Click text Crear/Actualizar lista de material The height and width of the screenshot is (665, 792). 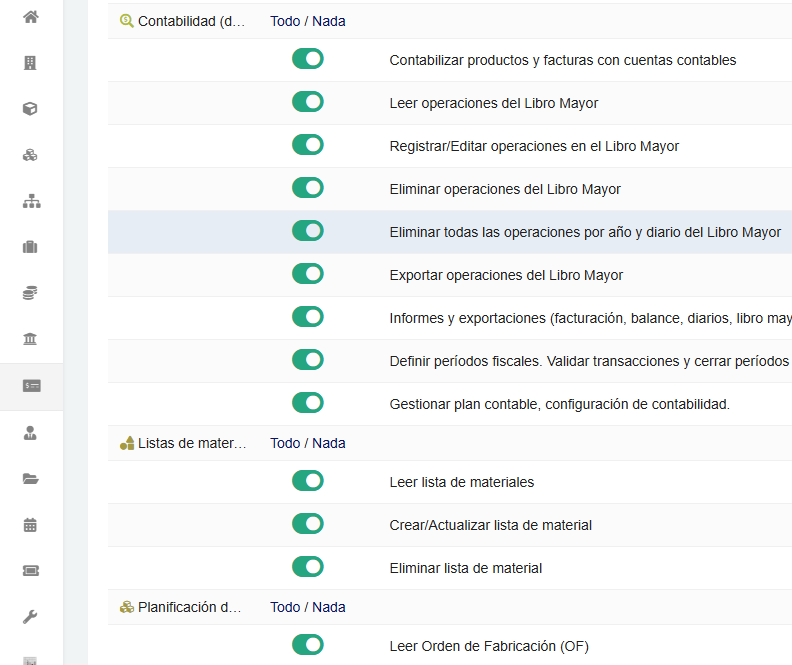coord(490,525)
